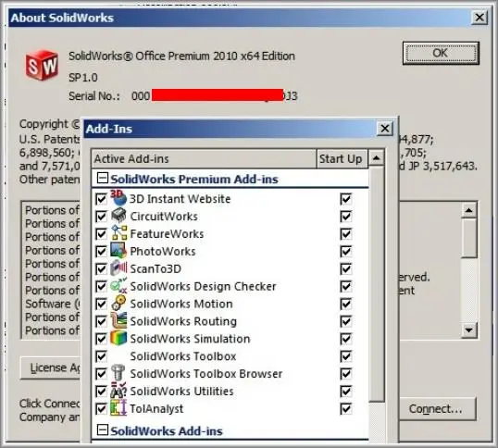
Task: Uncheck TolAnalyst Start Up checkbox
Action: point(346,408)
